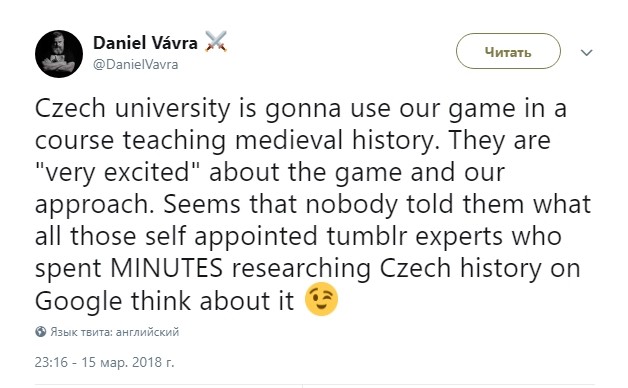Open the Daniel Vávra display name link

(145, 43)
